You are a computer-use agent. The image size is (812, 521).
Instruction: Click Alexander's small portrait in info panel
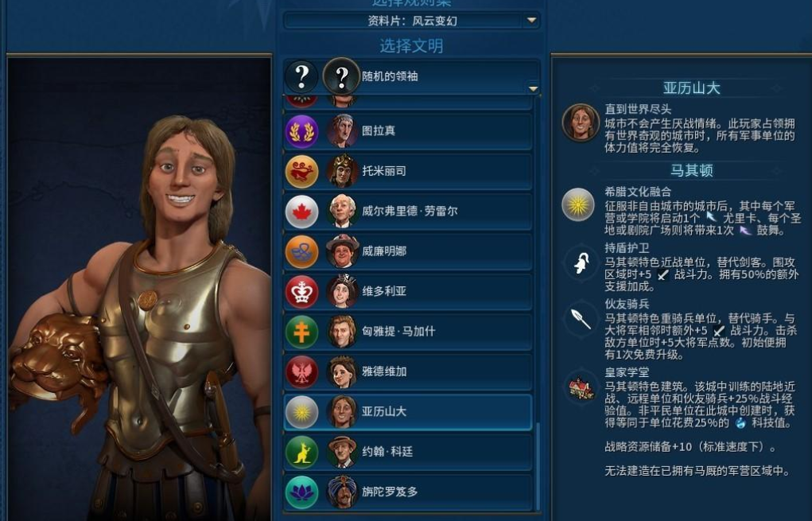581,122
